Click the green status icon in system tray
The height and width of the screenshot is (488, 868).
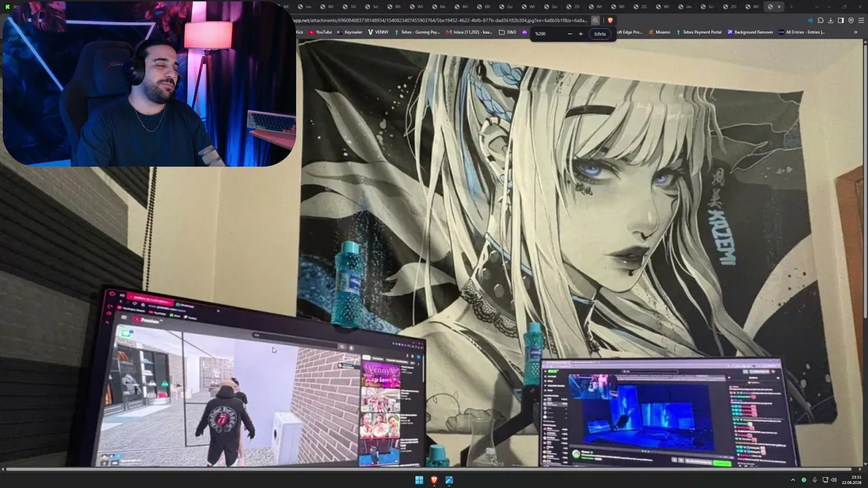(x=804, y=481)
